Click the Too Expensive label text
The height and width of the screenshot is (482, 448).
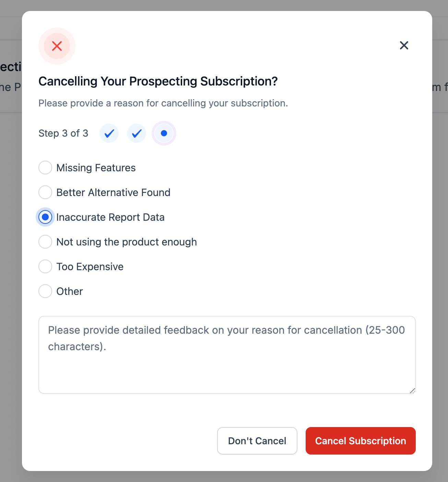(90, 267)
